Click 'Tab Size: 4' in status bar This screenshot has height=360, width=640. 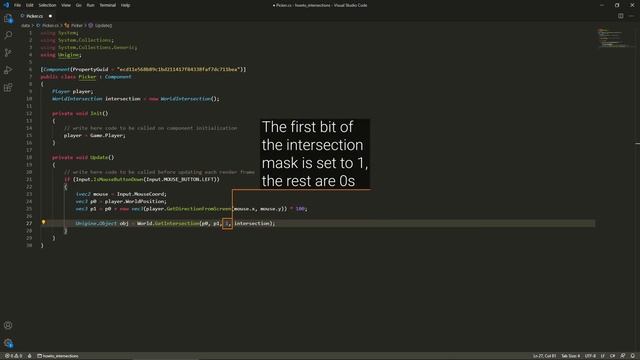pyautogui.click(x=571, y=356)
